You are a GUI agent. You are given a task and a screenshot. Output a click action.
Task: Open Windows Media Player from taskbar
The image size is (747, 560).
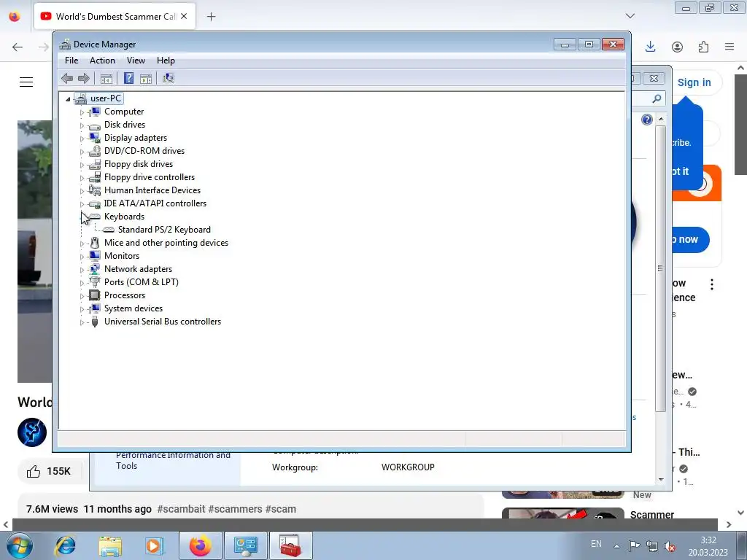coord(154,545)
